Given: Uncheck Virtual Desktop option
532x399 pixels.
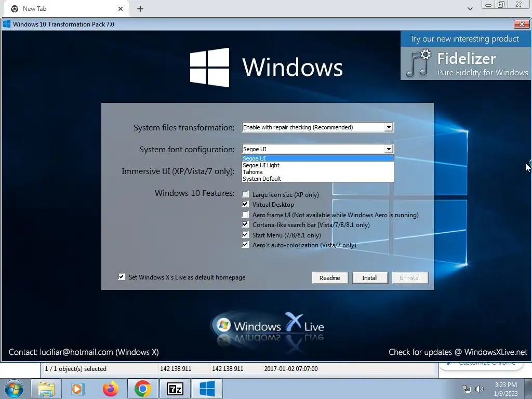Looking at the screenshot, I should pos(245,204).
